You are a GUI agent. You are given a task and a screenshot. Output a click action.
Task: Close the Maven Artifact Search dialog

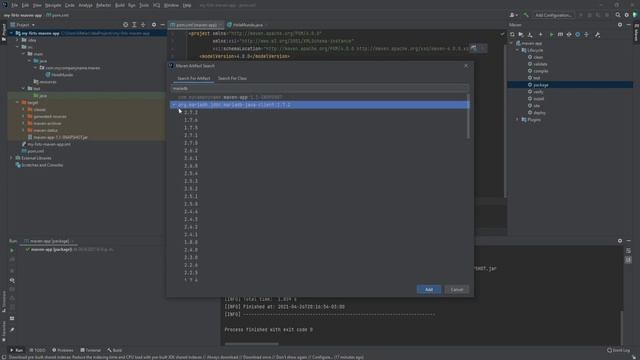[466, 66]
